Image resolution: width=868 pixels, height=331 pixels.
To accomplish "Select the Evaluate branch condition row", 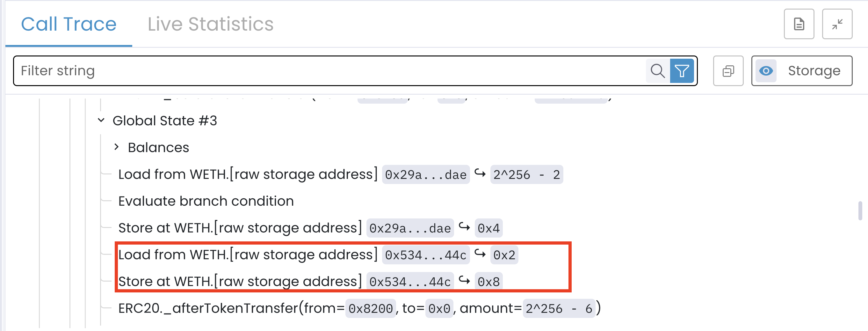I will tap(206, 201).
